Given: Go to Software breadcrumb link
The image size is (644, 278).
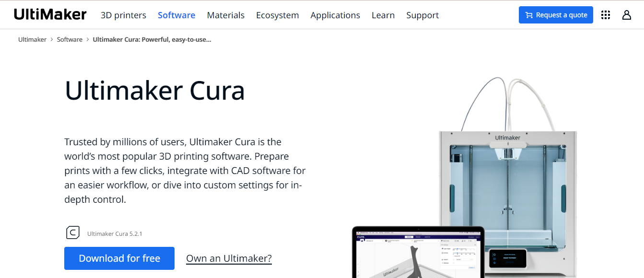Looking at the screenshot, I should pos(70,39).
